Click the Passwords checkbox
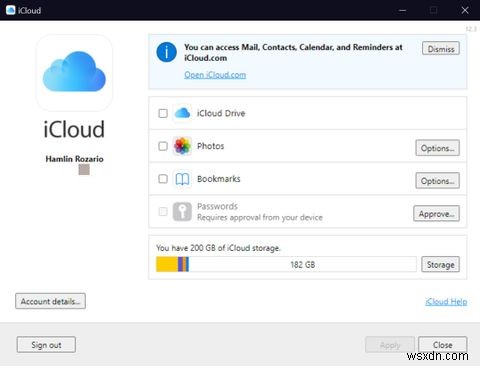The image size is (480, 366). [163, 212]
